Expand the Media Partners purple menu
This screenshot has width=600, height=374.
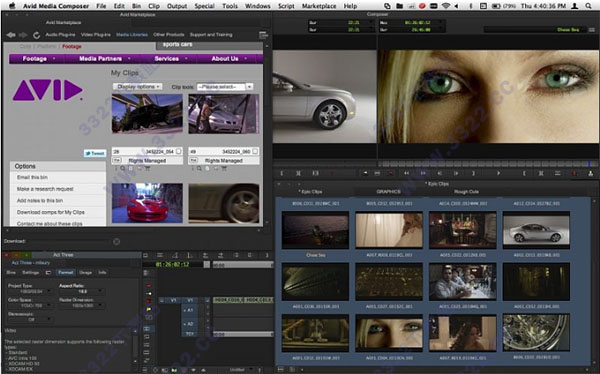[104, 59]
